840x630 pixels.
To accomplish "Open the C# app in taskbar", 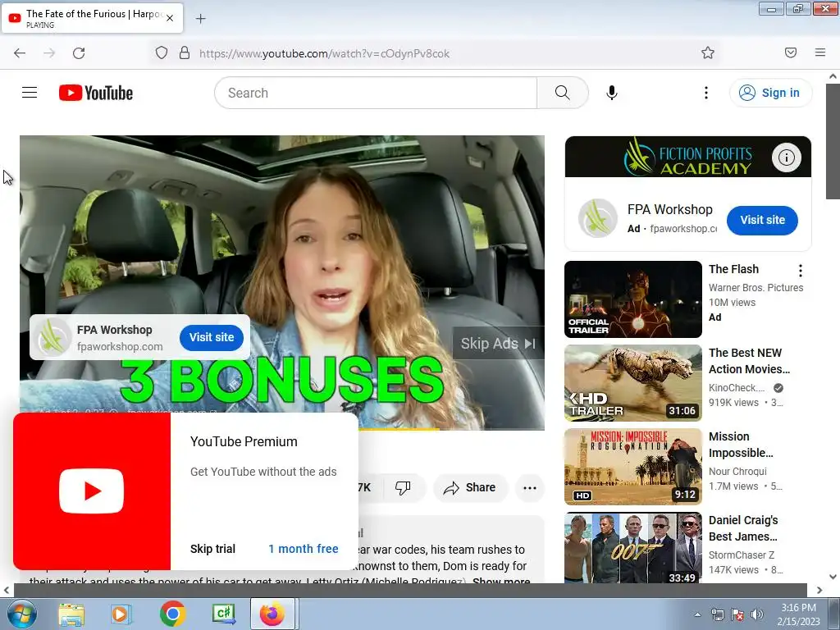I will [x=223, y=614].
